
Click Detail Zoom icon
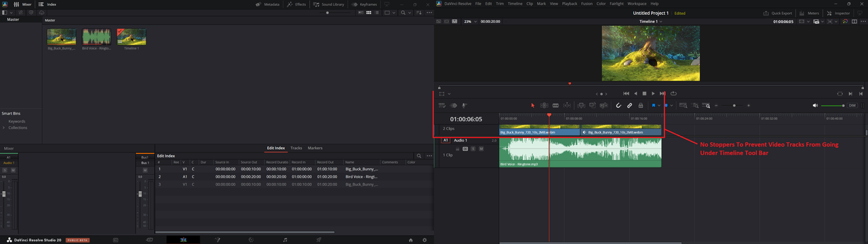point(695,105)
